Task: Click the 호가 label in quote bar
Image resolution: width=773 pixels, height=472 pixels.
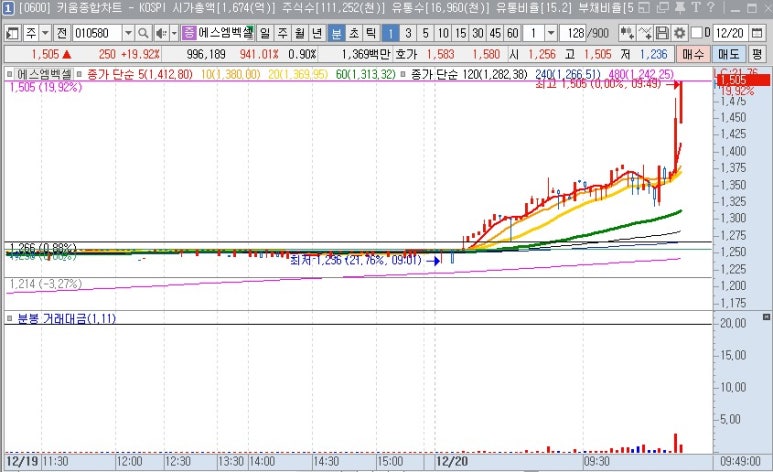Action: (406, 54)
